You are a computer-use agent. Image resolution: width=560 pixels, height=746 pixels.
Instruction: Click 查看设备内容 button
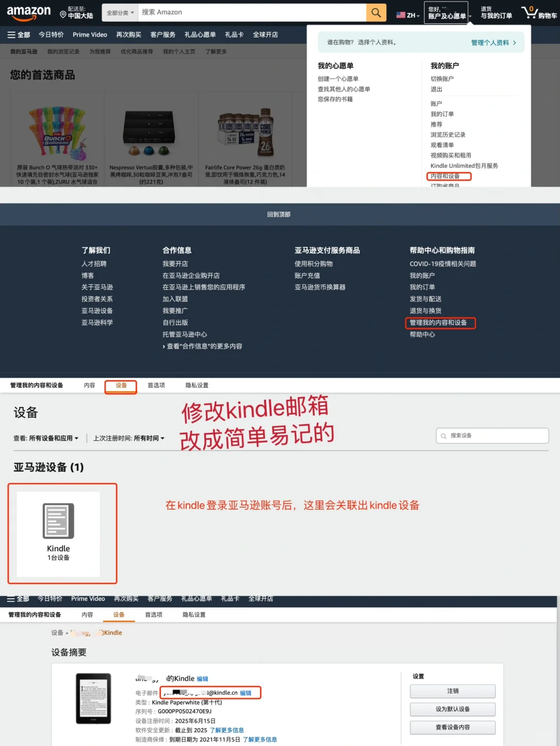point(453,727)
